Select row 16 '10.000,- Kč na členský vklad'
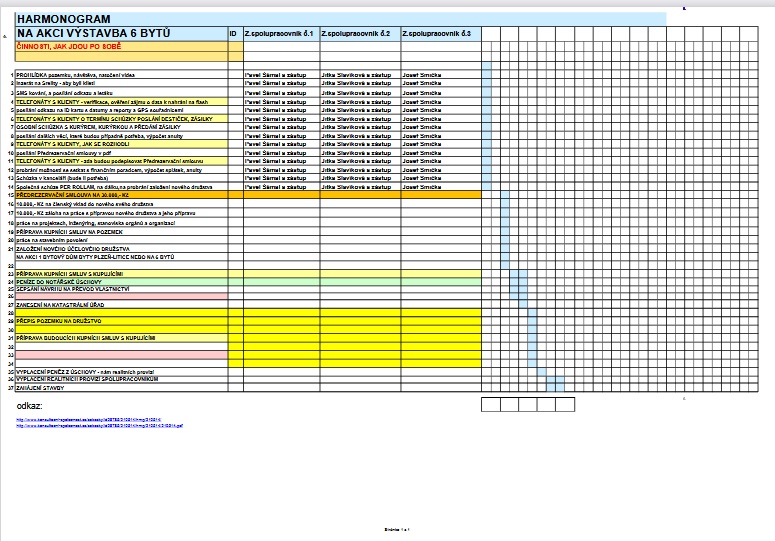This screenshot has height=541, width=775. [122, 204]
